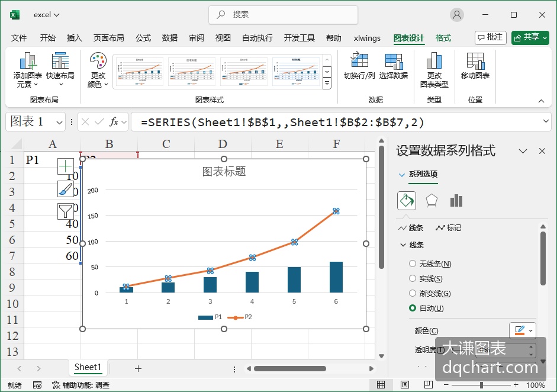
Task: Click the Add Chart Element (添加图表元素) icon
Action: coord(27,61)
